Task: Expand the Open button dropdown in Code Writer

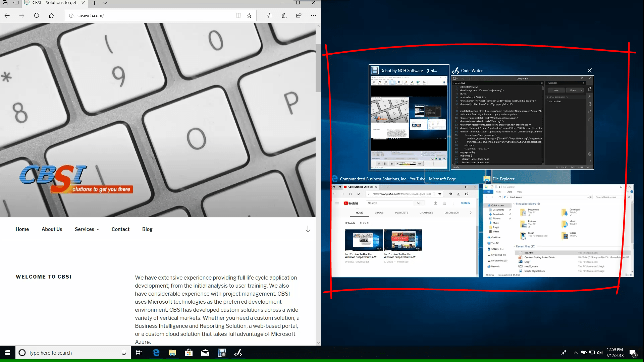Action: click(x=582, y=90)
